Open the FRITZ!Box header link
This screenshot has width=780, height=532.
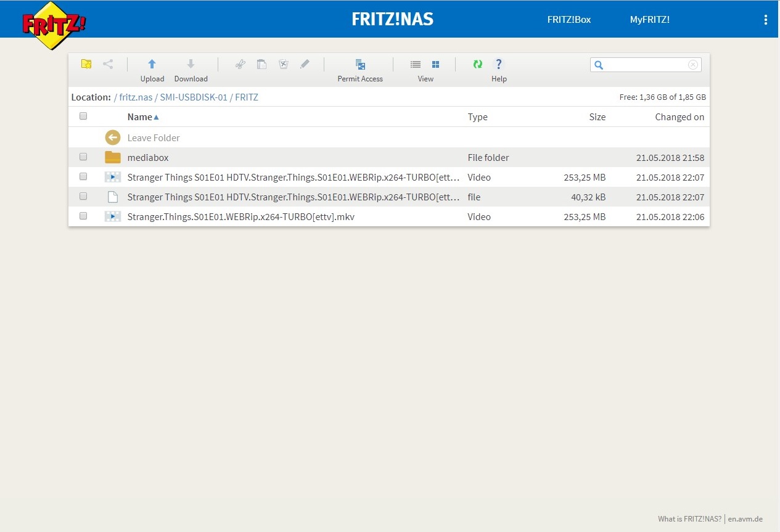pyautogui.click(x=569, y=20)
